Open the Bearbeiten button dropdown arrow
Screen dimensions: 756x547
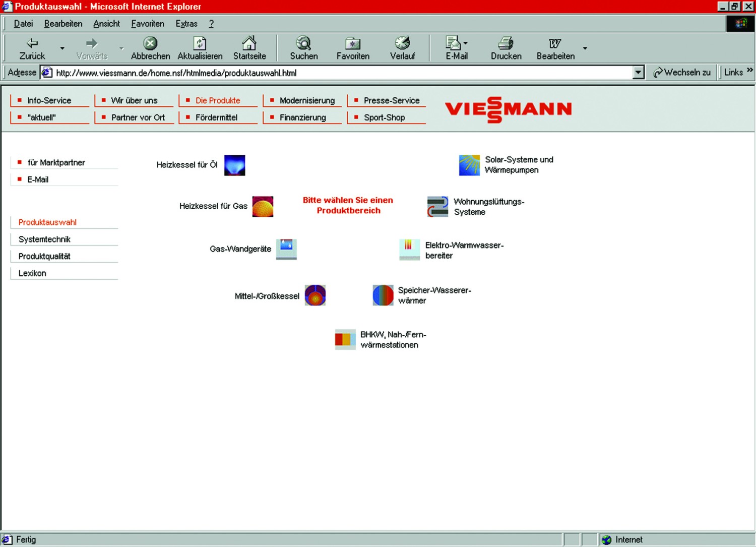pyautogui.click(x=585, y=48)
